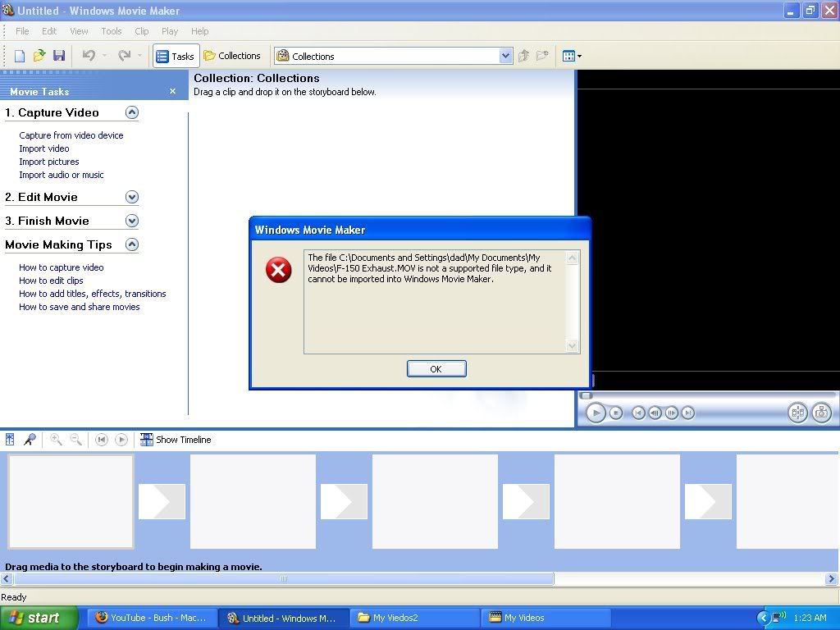Open the Tools menu

pos(112,31)
